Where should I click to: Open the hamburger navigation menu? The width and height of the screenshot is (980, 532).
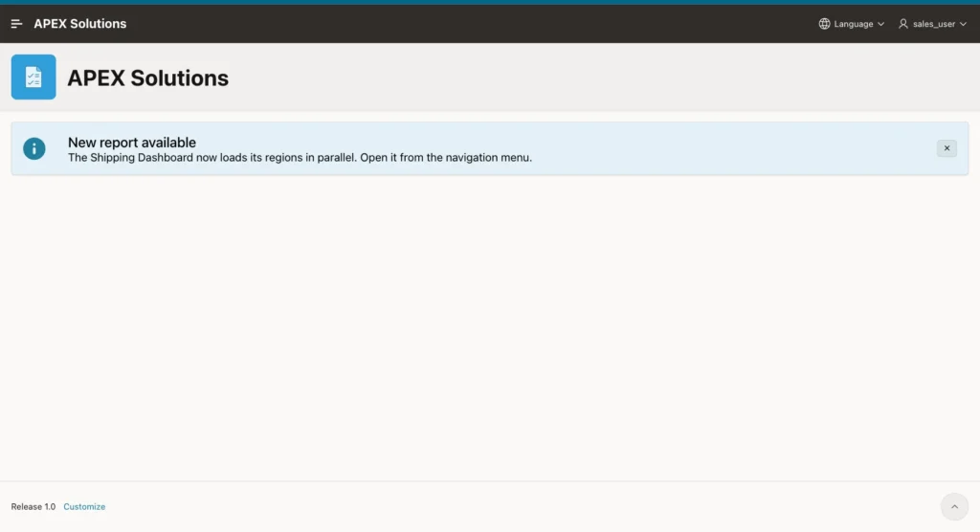coord(16,24)
